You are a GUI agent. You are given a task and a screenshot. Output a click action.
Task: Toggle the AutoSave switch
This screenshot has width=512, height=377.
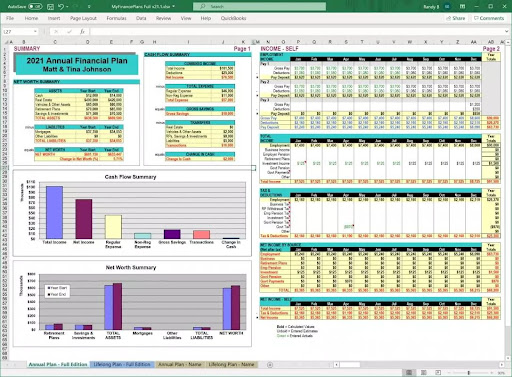35,6
